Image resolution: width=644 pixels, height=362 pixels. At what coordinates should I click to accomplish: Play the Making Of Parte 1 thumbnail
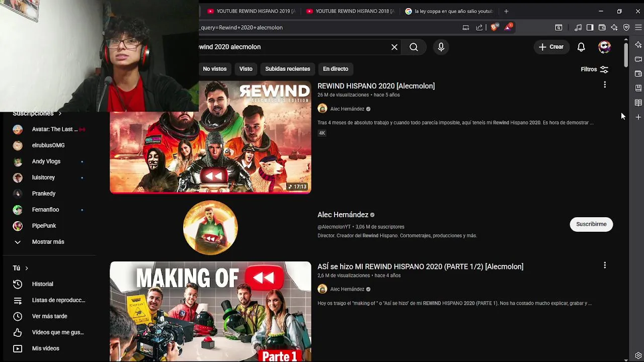tap(210, 311)
